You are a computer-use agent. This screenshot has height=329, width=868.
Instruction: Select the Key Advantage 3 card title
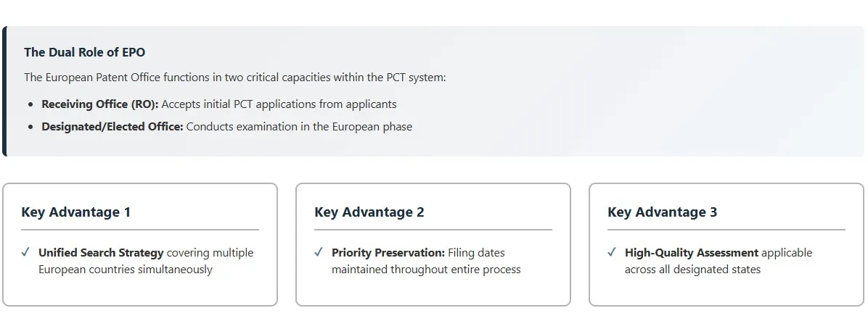663,212
